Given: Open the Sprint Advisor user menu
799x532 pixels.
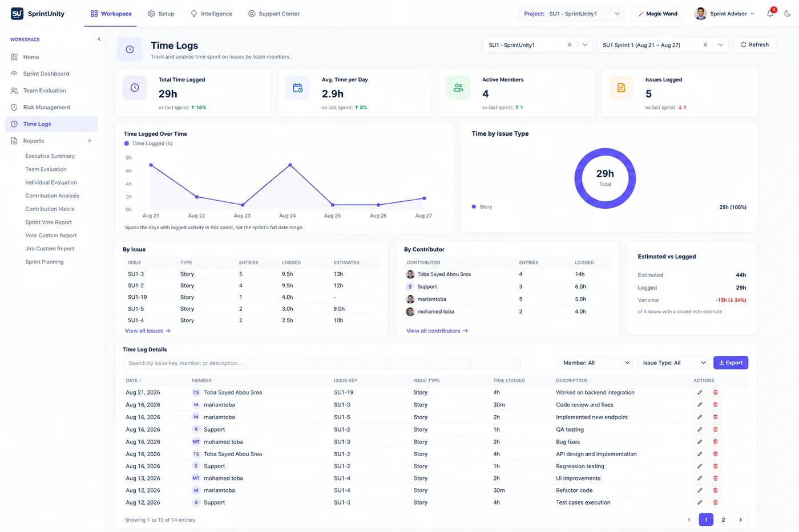Looking at the screenshot, I should (x=724, y=14).
